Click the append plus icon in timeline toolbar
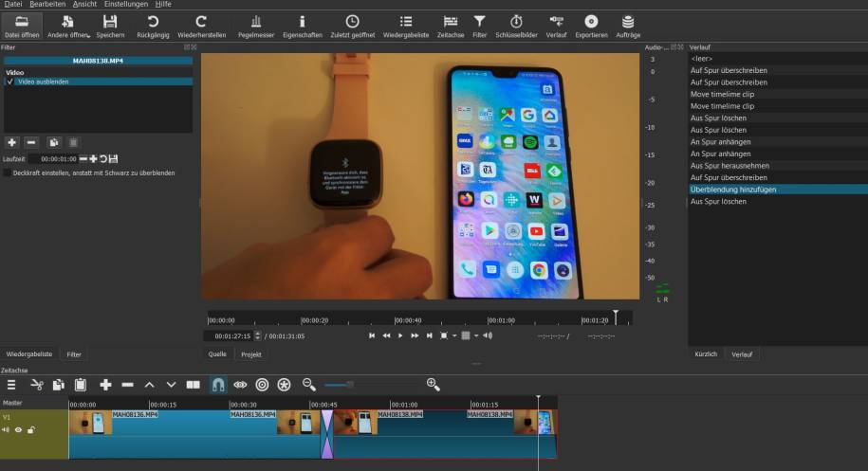This screenshot has width=868, height=471. point(105,385)
